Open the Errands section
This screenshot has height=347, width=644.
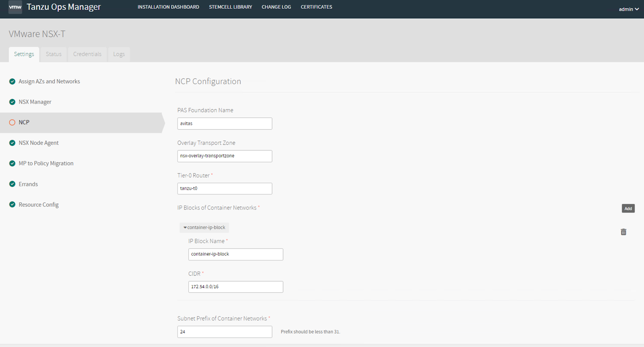[x=28, y=184]
